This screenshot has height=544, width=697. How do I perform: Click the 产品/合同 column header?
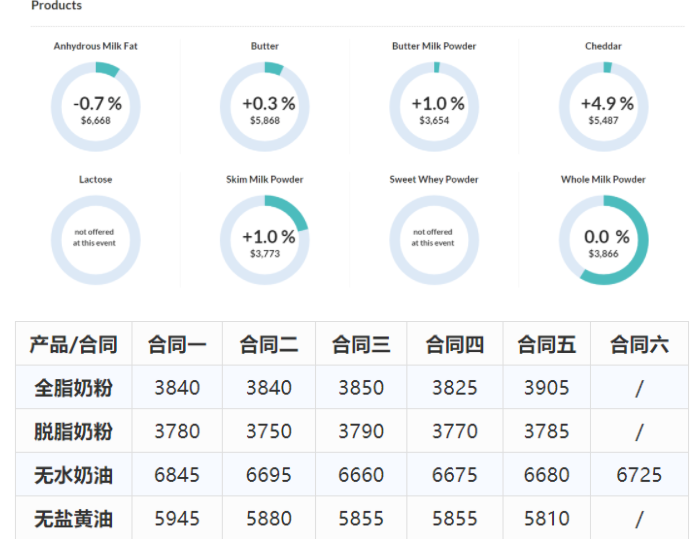point(74,344)
